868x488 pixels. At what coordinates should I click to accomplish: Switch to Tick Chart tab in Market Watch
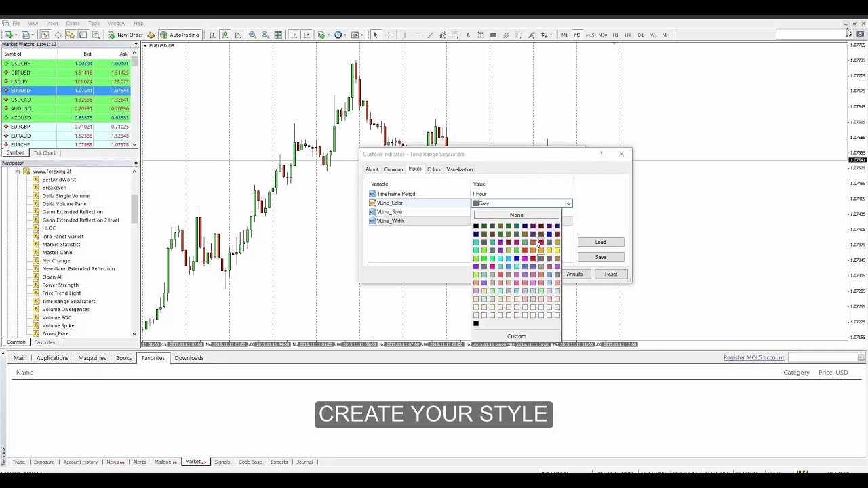pyautogui.click(x=45, y=153)
